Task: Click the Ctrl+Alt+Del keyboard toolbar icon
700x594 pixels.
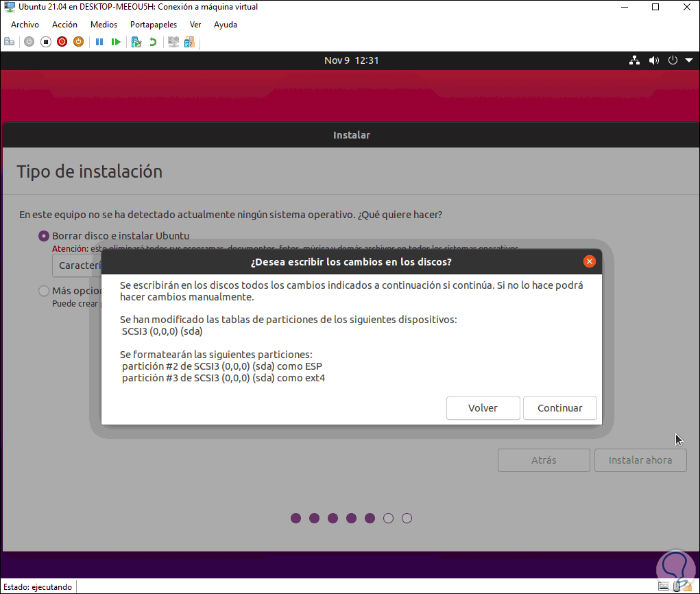Action: (10, 42)
